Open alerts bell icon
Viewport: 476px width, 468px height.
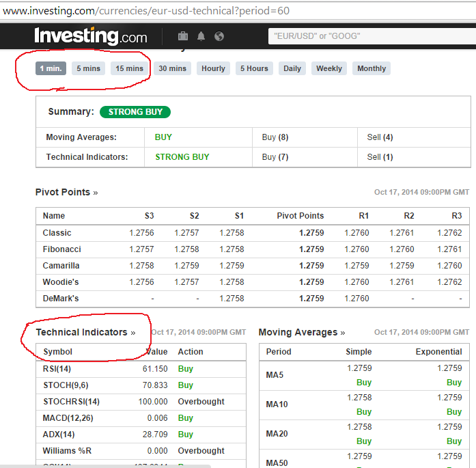[x=201, y=36]
